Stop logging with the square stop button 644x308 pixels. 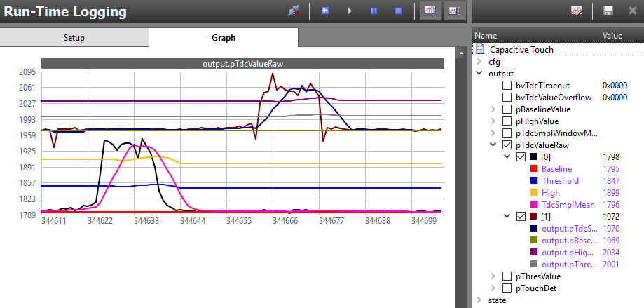pos(398,11)
